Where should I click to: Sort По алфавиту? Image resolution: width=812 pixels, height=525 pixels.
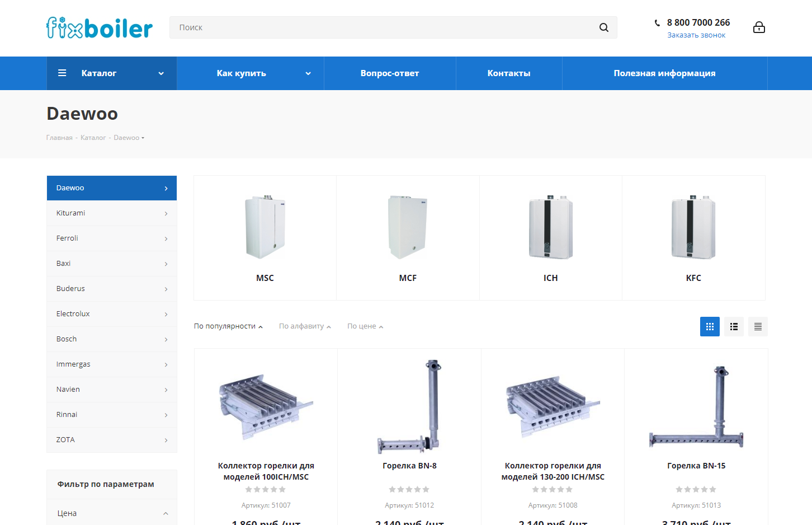[x=305, y=326]
